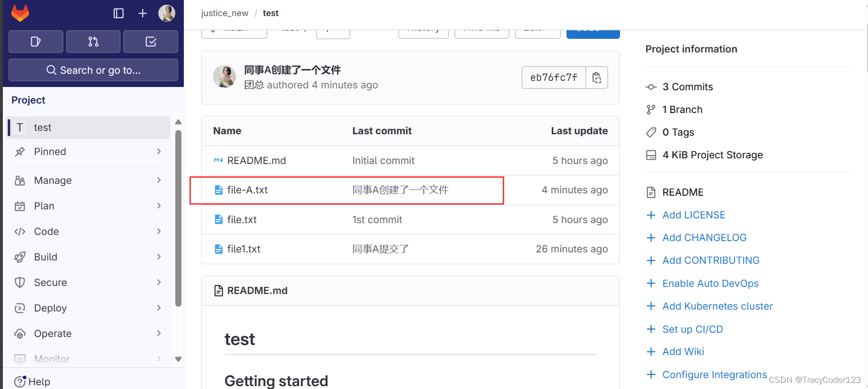This screenshot has width=868, height=389.
Task: Click Add CONTRIBUTING
Action: [x=711, y=260]
